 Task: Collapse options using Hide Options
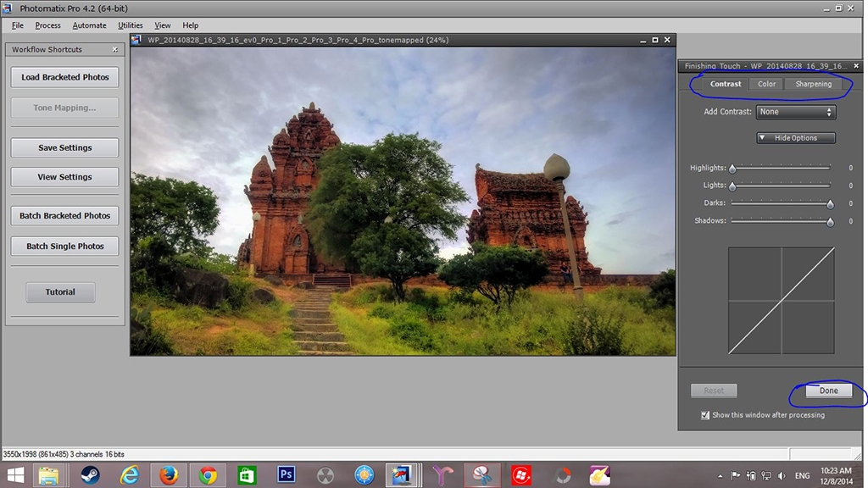(x=795, y=137)
